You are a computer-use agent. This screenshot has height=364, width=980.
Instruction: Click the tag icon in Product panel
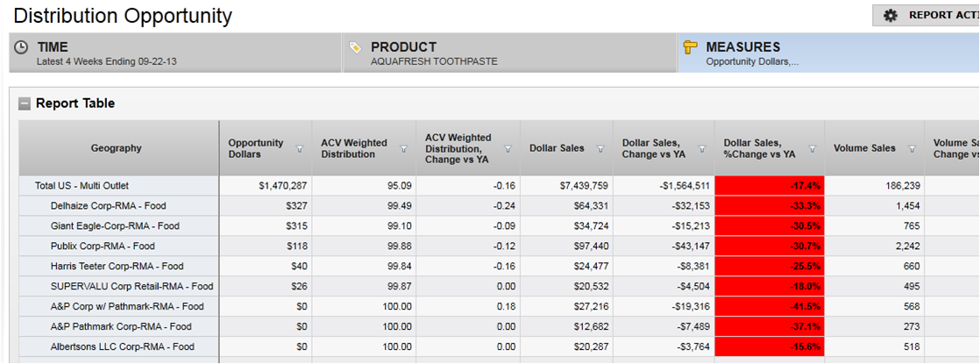pyautogui.click(x=355, y=47)
